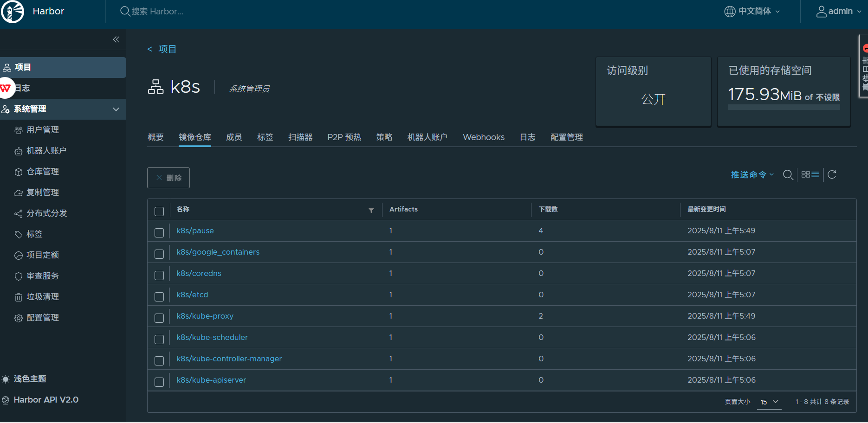This screenshot has height=423, width=868.
Task: Click the 机器人账户 robot icon in sidebar
Action: (19, 151)
